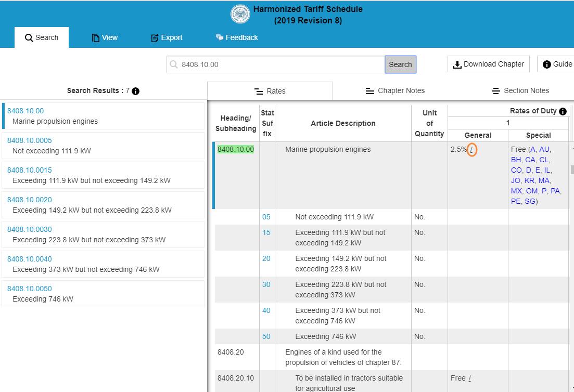Open the Search tab

(x=41, y=37)
